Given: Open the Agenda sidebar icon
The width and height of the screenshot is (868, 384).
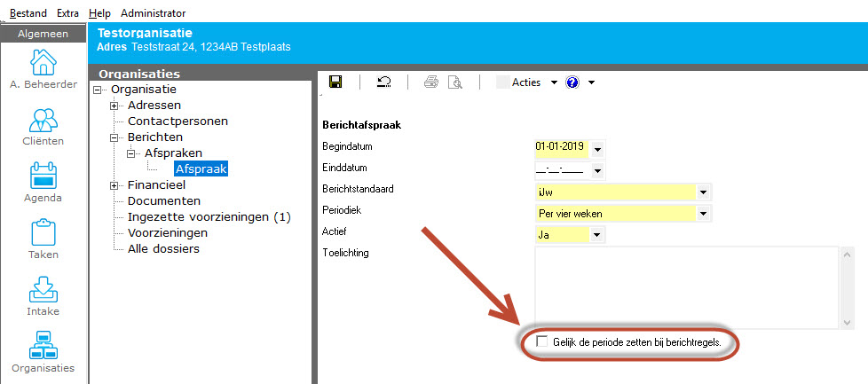Looking at the screenshot, I should (43, 184).
